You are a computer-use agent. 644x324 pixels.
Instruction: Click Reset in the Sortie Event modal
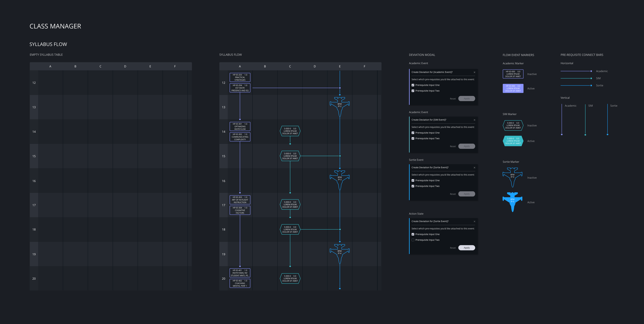click(453, 194)
